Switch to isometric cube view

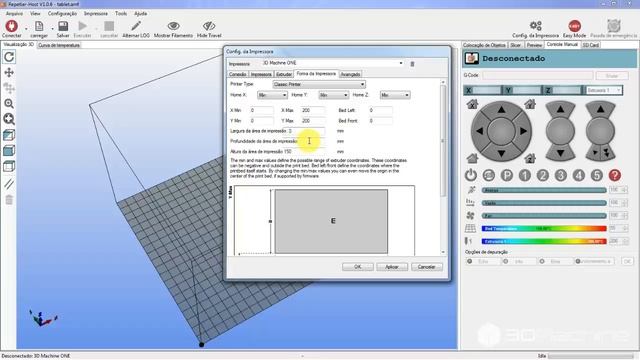9,135
